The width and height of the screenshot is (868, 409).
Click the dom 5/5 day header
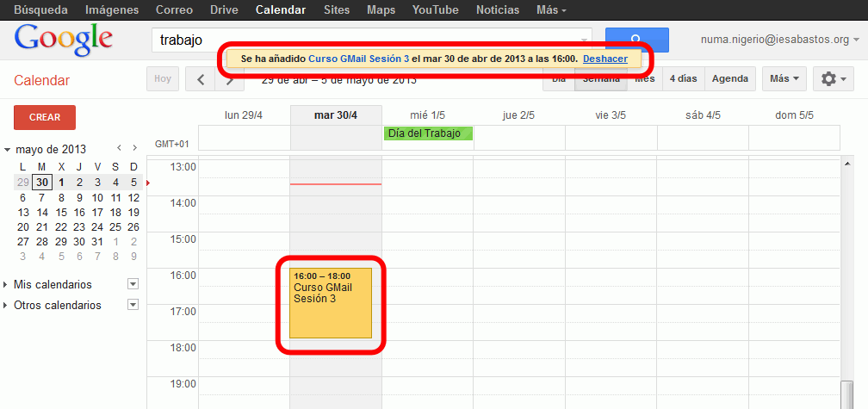(795, 115)
